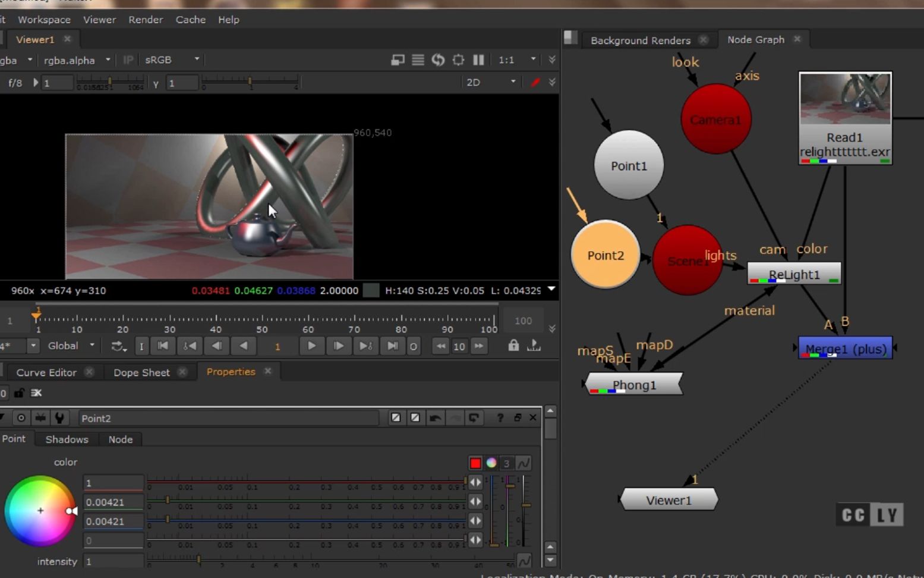Toggle the timeline lock icon

(513, 345)
